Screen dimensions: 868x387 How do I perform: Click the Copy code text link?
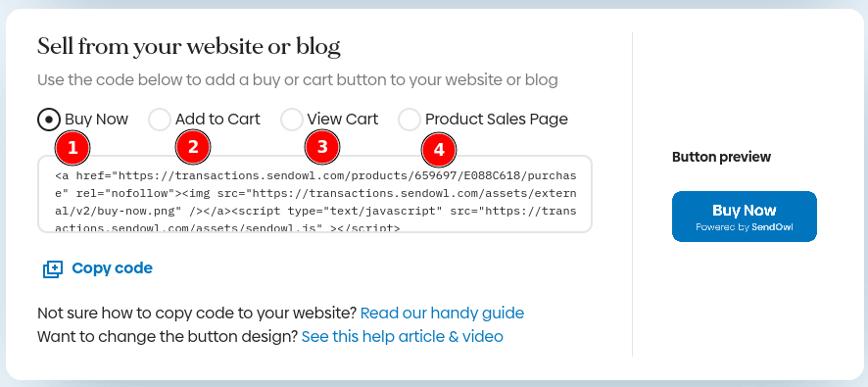tap(112, 268)
